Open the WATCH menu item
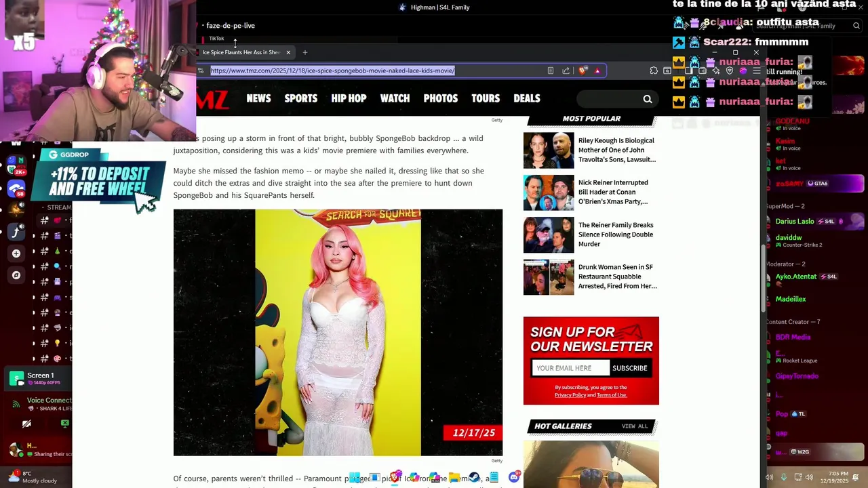The width and height of the screenshot is (868, 488). point(395,98)
